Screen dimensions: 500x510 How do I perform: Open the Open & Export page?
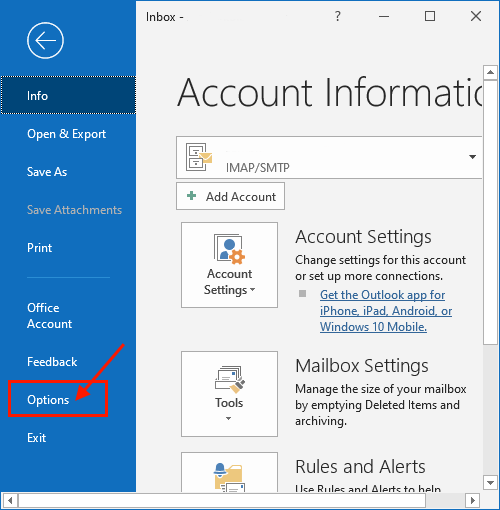[67, 134]
